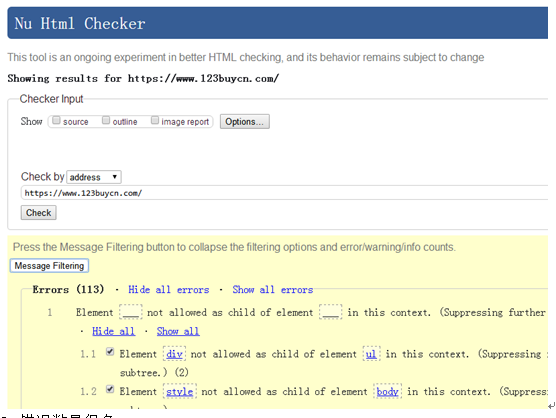Viewport: 556px width, 418px height.
Task: Click the Showing results for URL text
Action: click(143, 78)
